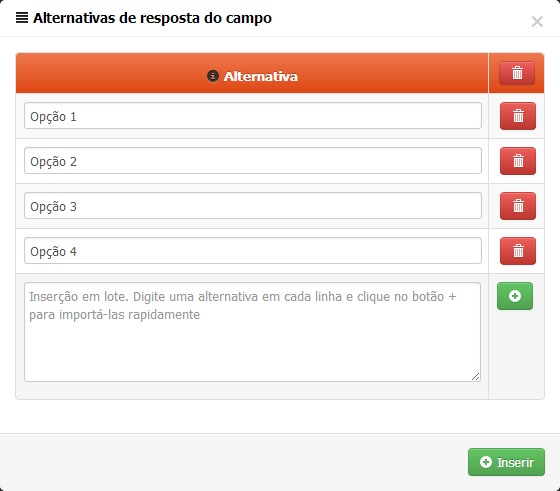Remove the Opção 3 alternative
Screen dimensions: 560x491
(x=518, y=206)
